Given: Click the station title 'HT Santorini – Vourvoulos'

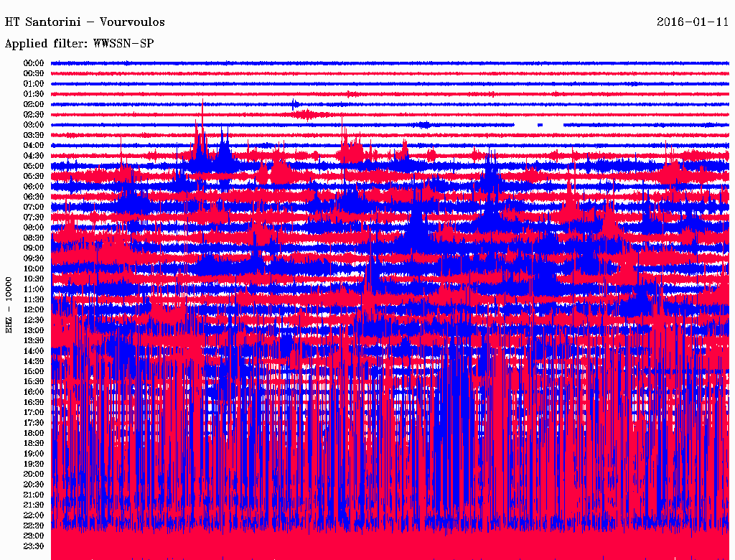Looking at the screenshot, I should click(85, 22).
